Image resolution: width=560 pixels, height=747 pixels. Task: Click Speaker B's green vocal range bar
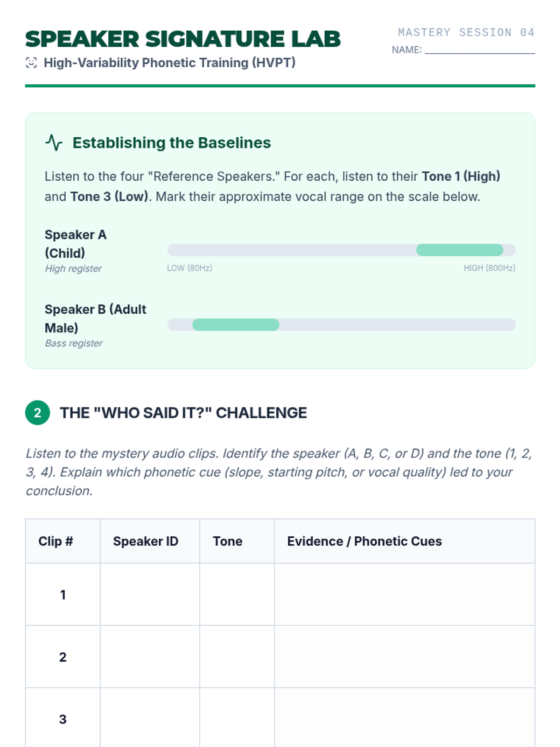tap(236, 325)
